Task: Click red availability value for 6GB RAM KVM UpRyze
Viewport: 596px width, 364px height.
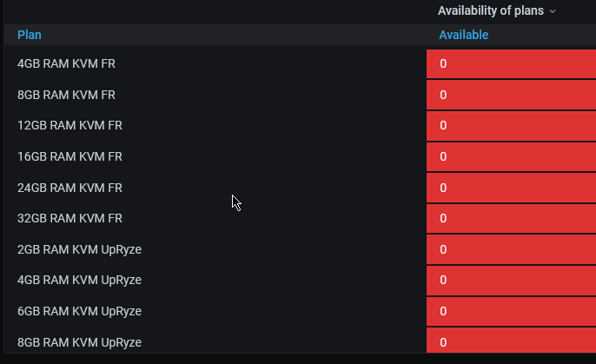Action: click(443, 311)
